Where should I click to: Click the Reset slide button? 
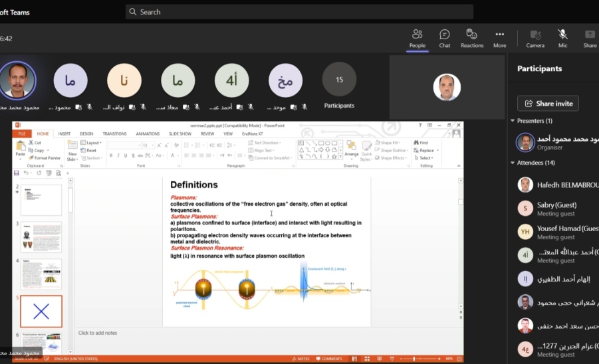point(88,150)
